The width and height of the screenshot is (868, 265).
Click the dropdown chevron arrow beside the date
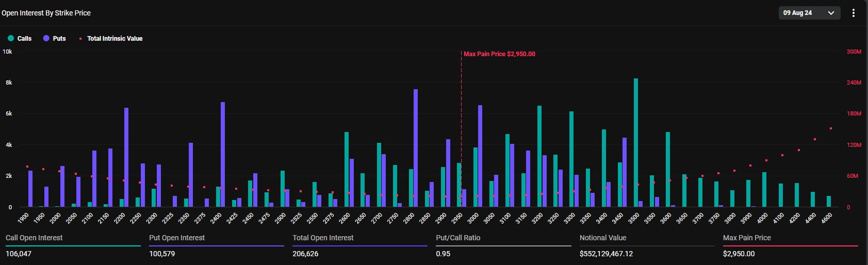[x=831, y=13]
